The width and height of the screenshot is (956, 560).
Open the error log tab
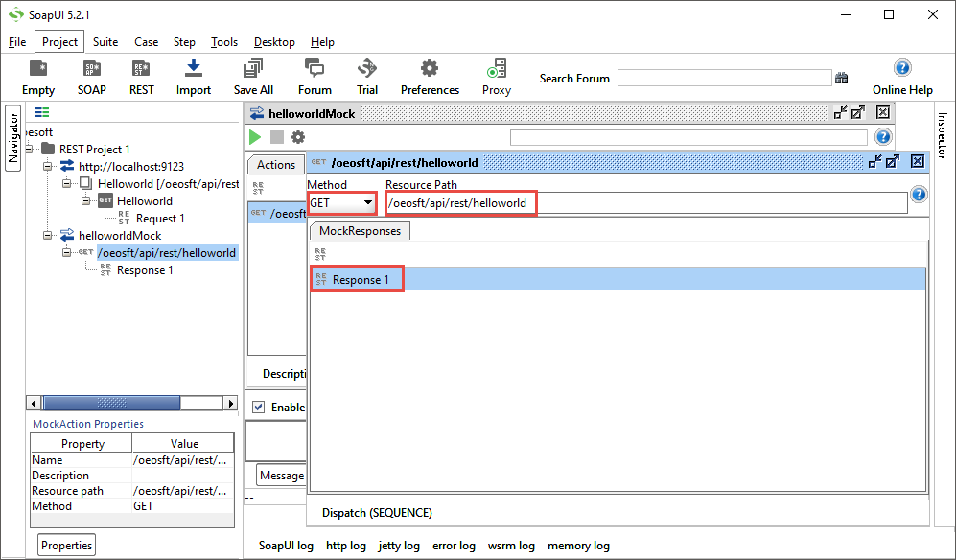point(454,546)
